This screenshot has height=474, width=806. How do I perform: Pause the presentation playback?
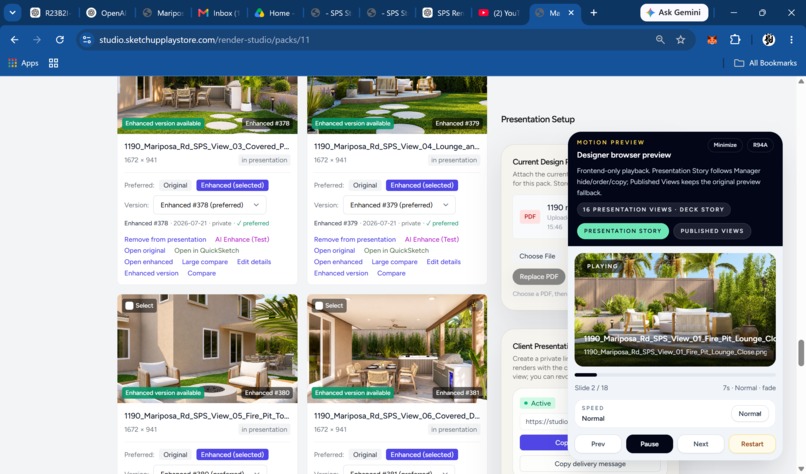point(649,444)
